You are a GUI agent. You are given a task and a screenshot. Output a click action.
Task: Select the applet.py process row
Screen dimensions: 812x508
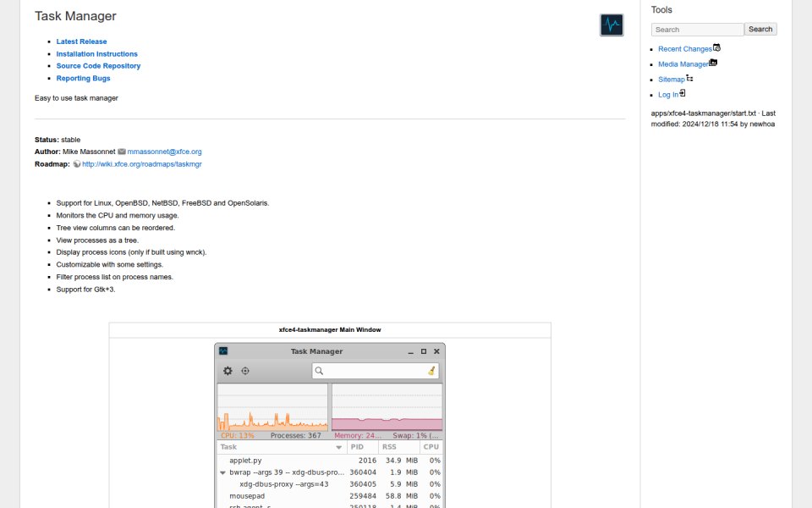pyautogui.click(x=330, y=461)
